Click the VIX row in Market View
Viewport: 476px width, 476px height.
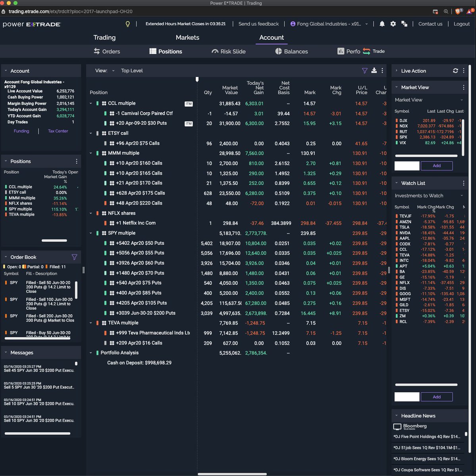coord(428,143)
